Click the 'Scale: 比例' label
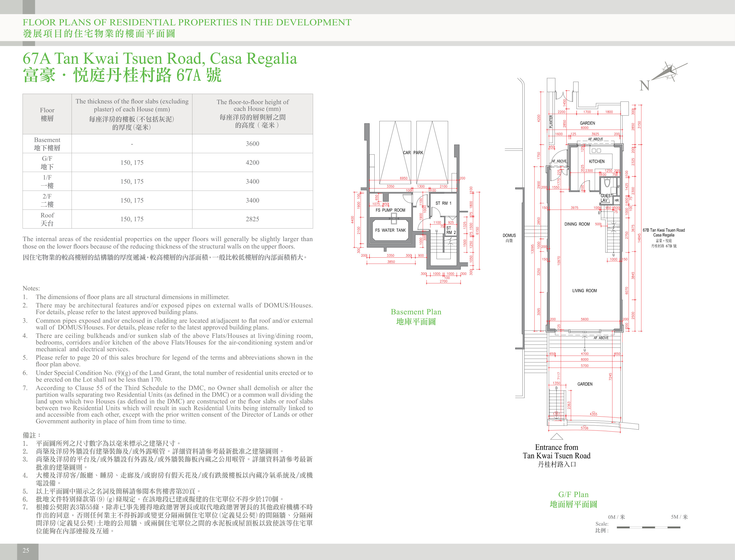 coord(602,527)
